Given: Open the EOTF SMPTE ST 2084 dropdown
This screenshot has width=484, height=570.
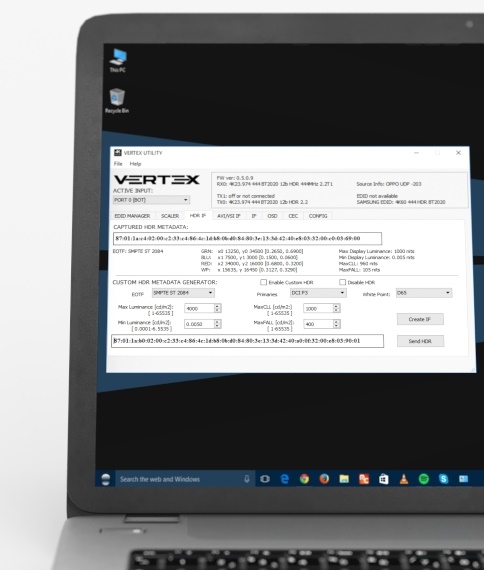Looking at the screenshot, I should 183,293.
